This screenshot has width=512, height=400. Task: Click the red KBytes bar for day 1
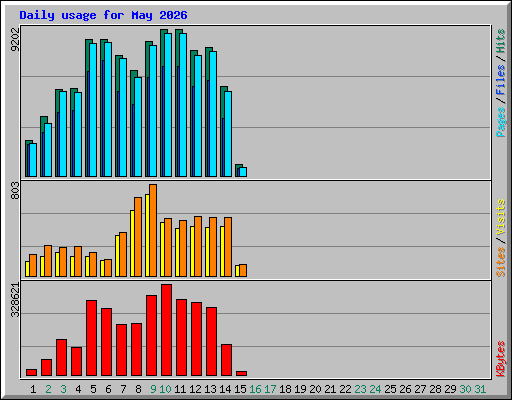click(x=32, y=373)
